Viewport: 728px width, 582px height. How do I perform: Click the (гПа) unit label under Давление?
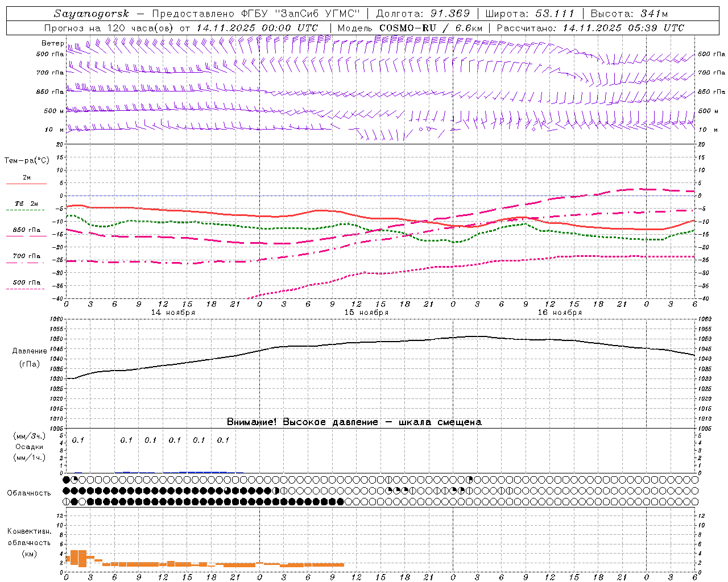tap(30, 364)
